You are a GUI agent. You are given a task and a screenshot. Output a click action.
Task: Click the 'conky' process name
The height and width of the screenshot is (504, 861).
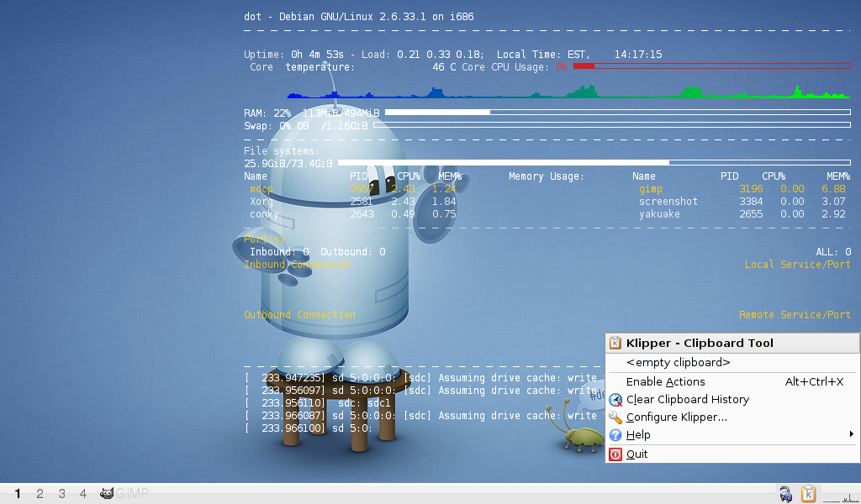click(x=264, y=214)
